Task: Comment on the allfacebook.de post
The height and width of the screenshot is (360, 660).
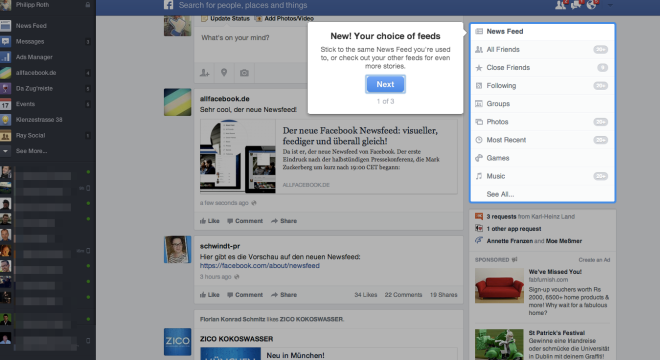Action: [x=245, y=221]
